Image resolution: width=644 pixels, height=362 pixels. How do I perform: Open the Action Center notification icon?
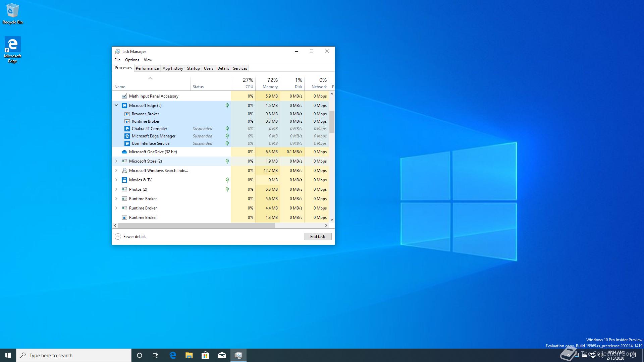click(x=633, y=355)
